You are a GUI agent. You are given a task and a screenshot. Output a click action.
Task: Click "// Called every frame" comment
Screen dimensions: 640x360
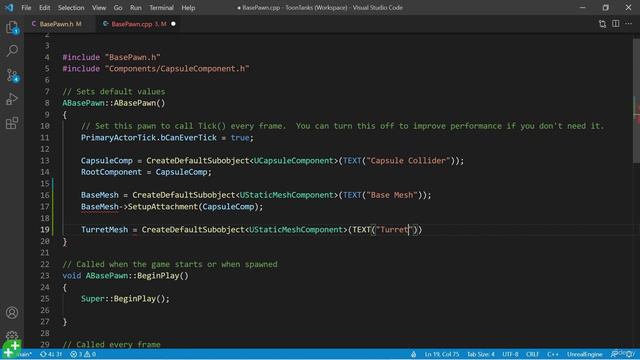[x=111, y=344]
